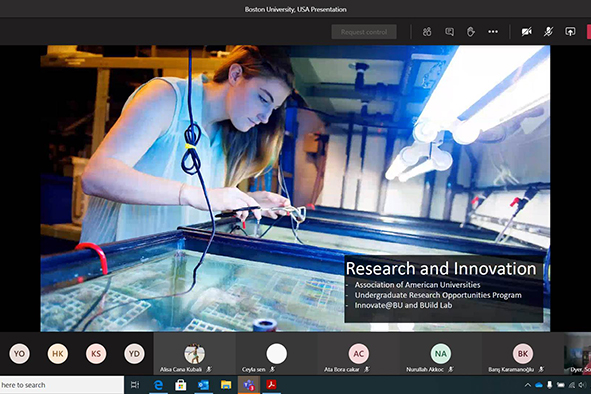Viewport: 591px width, 394px height.
Task: Open Microsoft Store from the taskbar
Action: (181, 385)
